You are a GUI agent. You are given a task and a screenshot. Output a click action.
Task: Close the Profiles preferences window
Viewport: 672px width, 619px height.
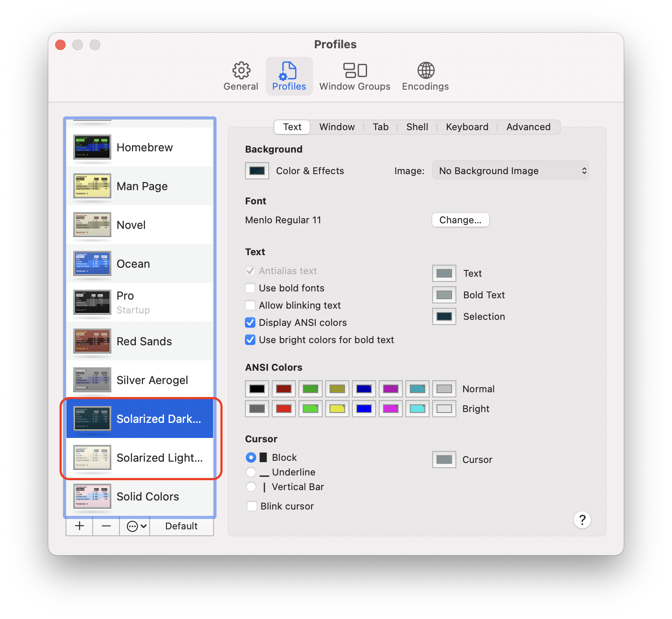coord(60,45)
